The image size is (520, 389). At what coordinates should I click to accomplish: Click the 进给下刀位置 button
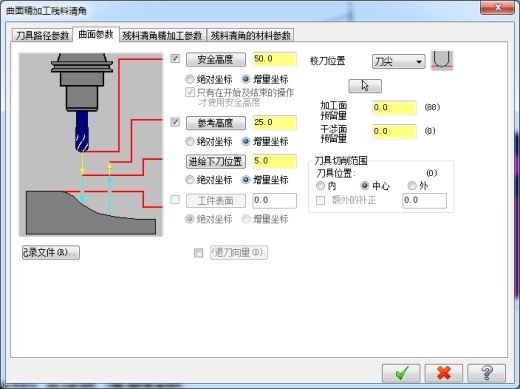pyautogui.click(x=216, y=162)
